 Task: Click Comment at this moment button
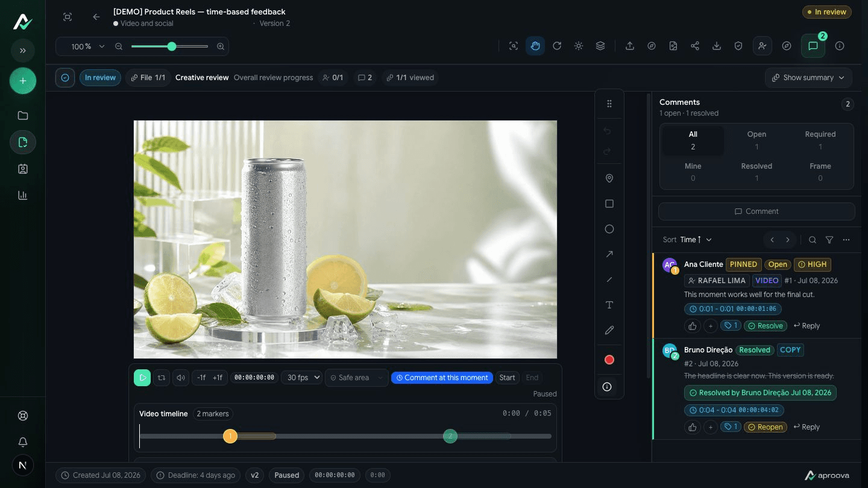(442, 378)
